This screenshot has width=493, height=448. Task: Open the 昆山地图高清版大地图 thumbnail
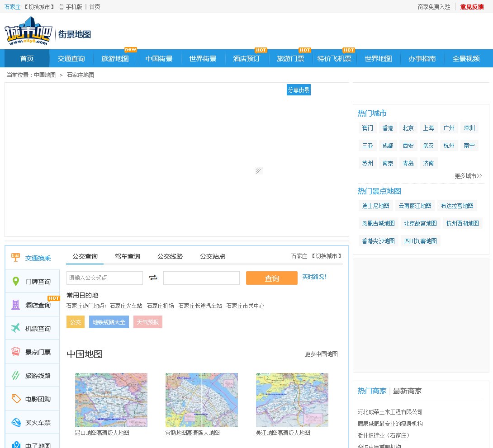[x=111, y=400]
